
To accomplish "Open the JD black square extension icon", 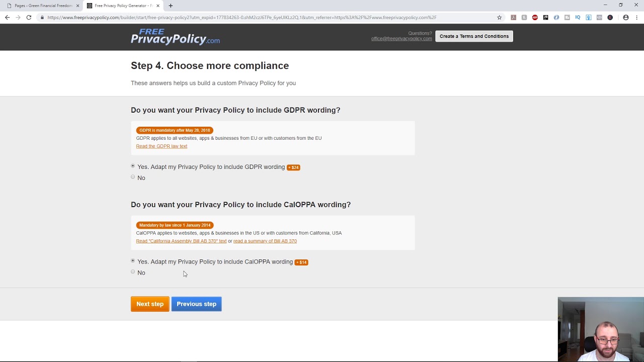I will [546, 18].
